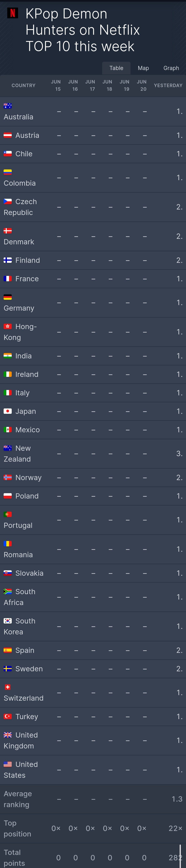The height and width of the screenshot is (868, 186).
Task: Click the Jun 20 column header
Action: click(142, 86)
